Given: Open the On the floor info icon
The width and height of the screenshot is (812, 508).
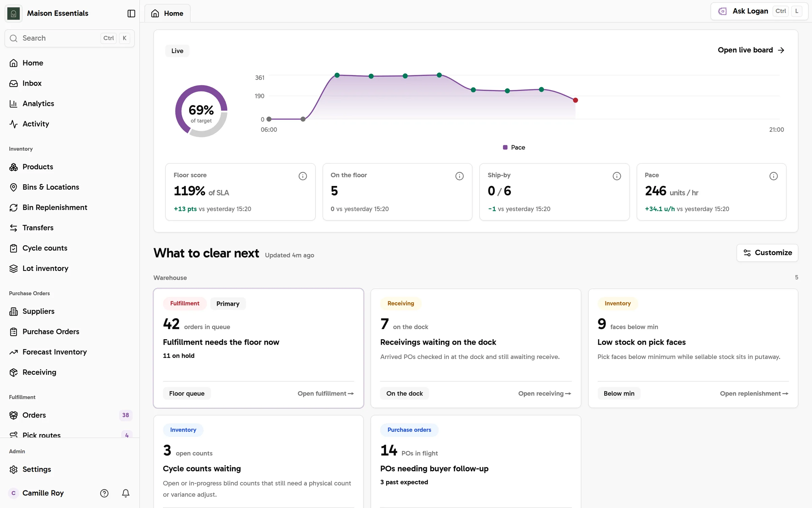Looking at the screenshot, I should tap(459, 176).
